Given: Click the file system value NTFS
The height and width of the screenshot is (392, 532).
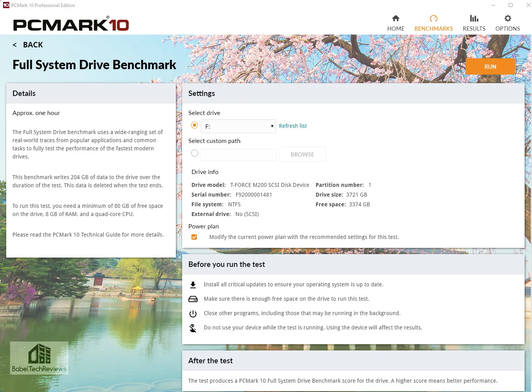Looking at the screenshot, I should (234, 204).
